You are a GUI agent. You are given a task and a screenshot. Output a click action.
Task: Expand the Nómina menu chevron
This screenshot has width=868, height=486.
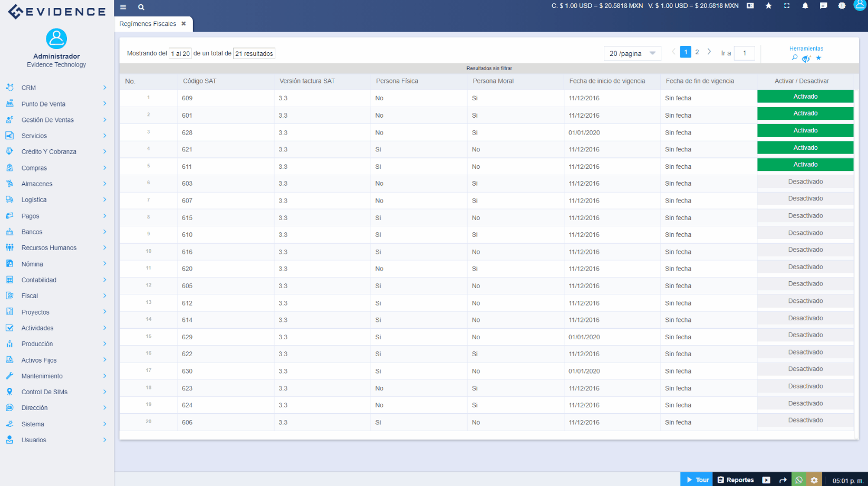tap(105, 264)
